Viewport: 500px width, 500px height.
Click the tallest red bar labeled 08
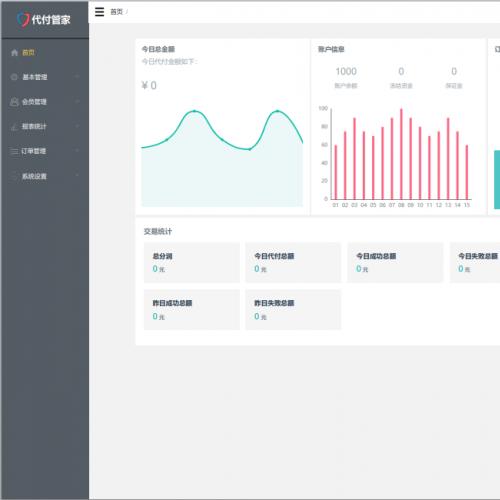401,154
